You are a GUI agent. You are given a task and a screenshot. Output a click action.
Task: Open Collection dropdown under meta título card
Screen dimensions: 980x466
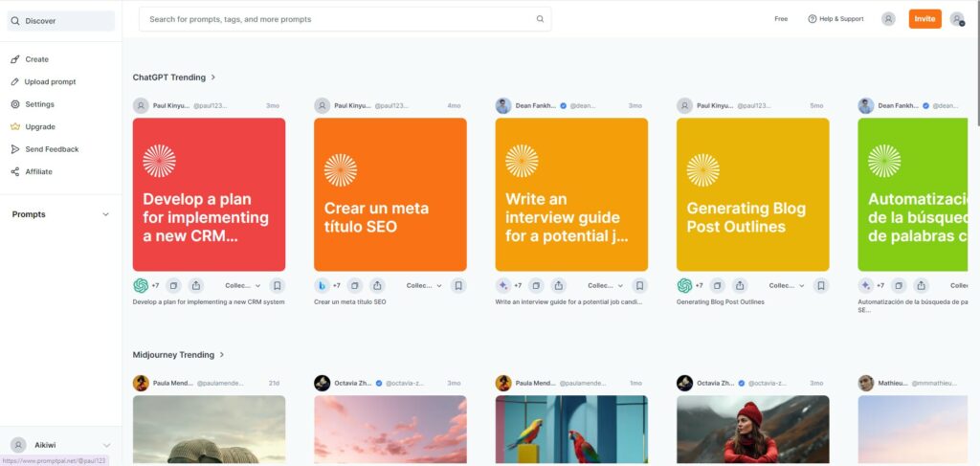(x=424, y=285)
